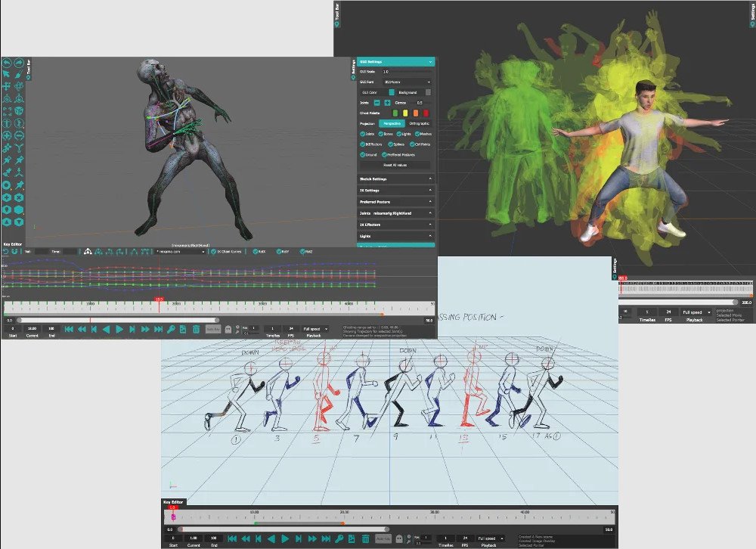Select the cube manipulation tool in Tool Bar
This screenshot has height=549, width=756.
pyautogui.click(x=17, y=110)
